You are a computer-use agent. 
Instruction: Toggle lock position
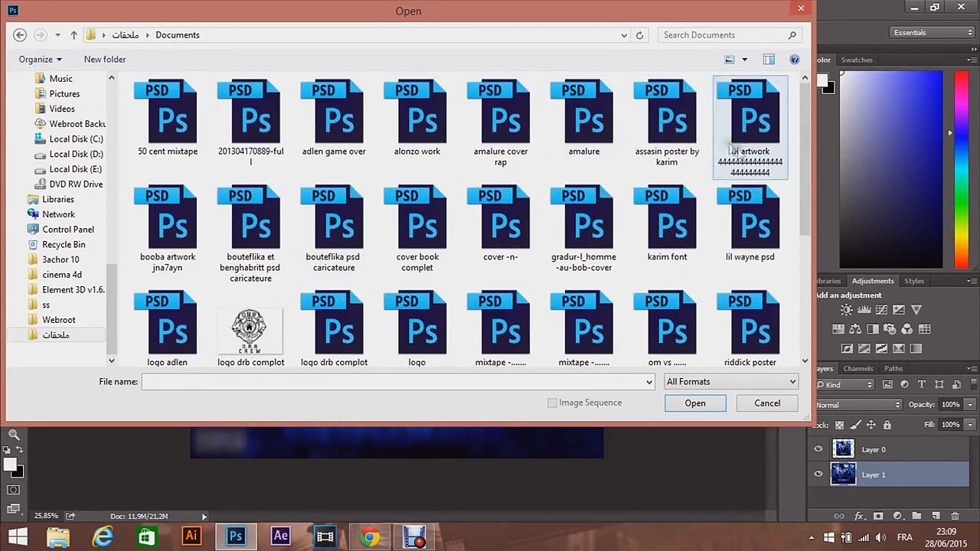[x=871, y=425]
